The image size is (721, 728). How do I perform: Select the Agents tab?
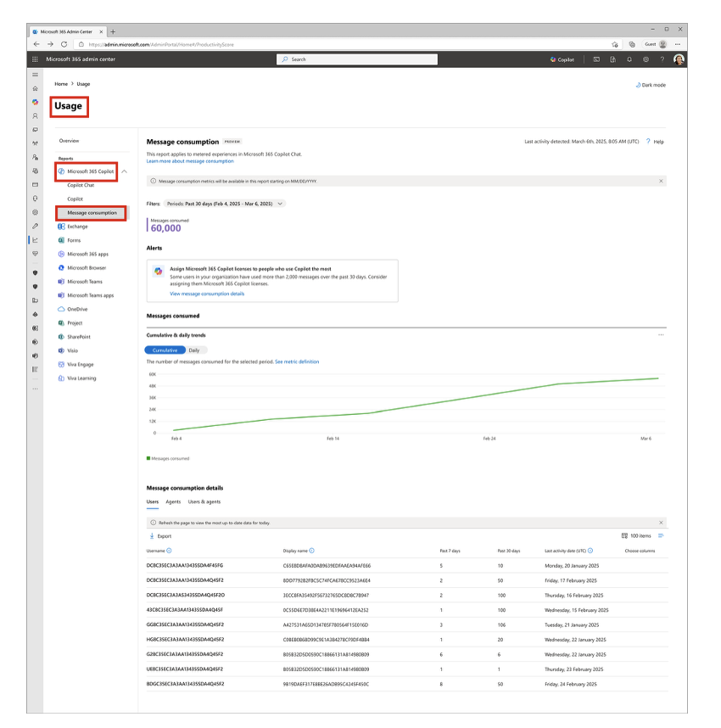pyautogui.click(x=173, y=502)
